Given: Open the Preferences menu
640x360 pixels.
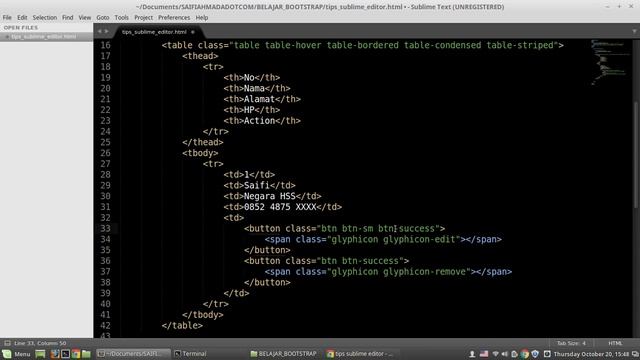Looking at the screenshot, I should tap(174, 18).
